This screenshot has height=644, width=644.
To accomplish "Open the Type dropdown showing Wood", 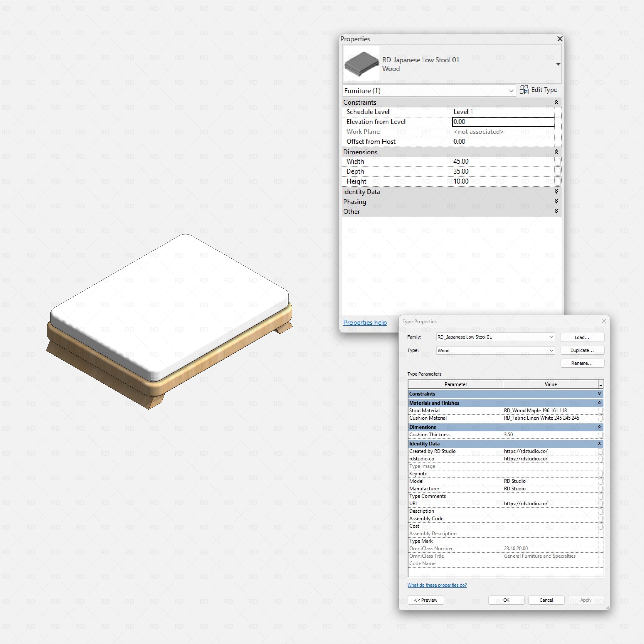I will [495, 351].
